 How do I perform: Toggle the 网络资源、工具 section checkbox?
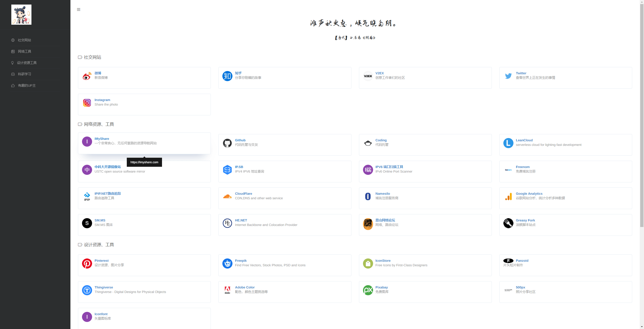pyautogui.click(x=79, y=124)
